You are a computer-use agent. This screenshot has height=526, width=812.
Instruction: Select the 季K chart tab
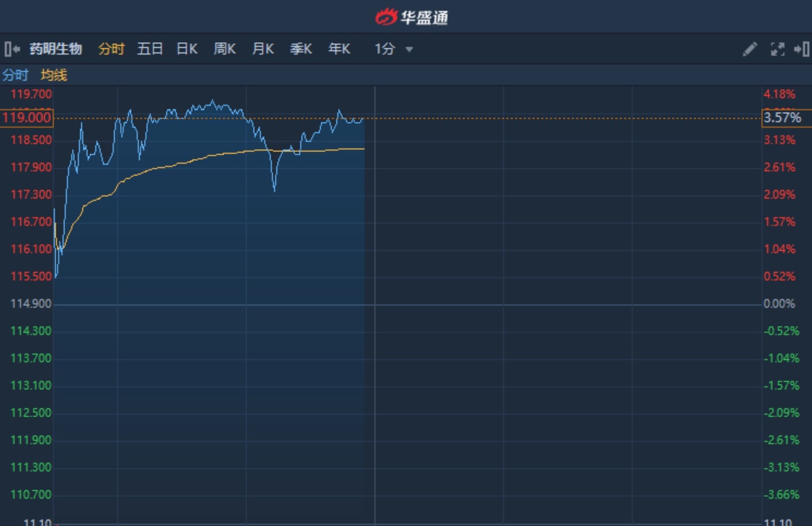(301, 49)
